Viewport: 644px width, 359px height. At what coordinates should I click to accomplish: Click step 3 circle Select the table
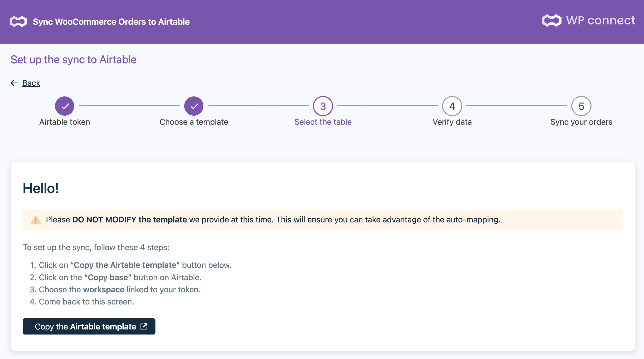point(323,106)
